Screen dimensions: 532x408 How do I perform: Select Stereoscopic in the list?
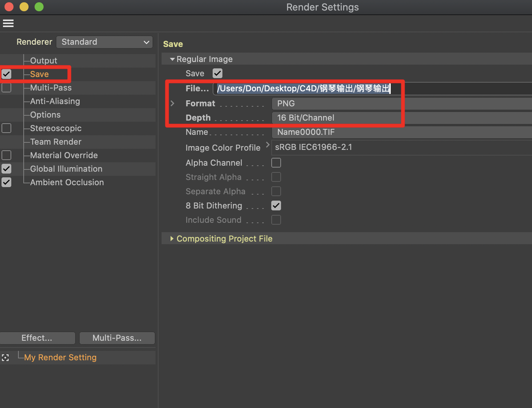coord(56,128)
